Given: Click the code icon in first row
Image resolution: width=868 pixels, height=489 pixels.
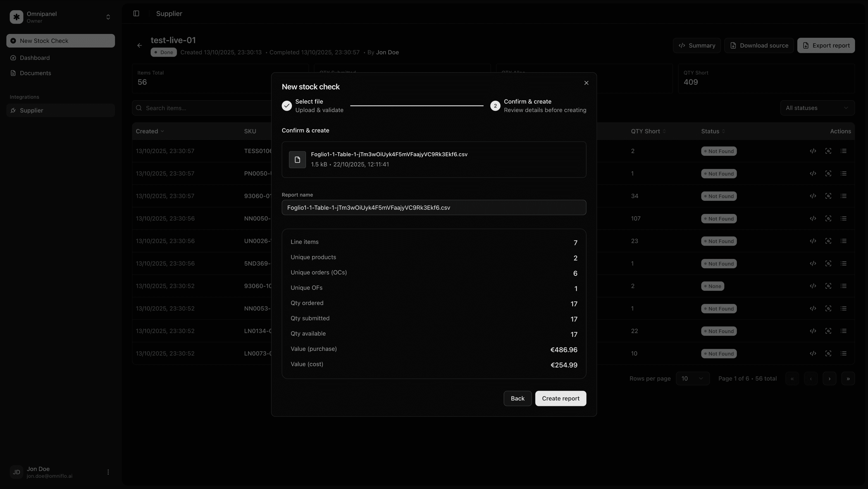Looking at the screenshot, I should (x=813, y=151).
